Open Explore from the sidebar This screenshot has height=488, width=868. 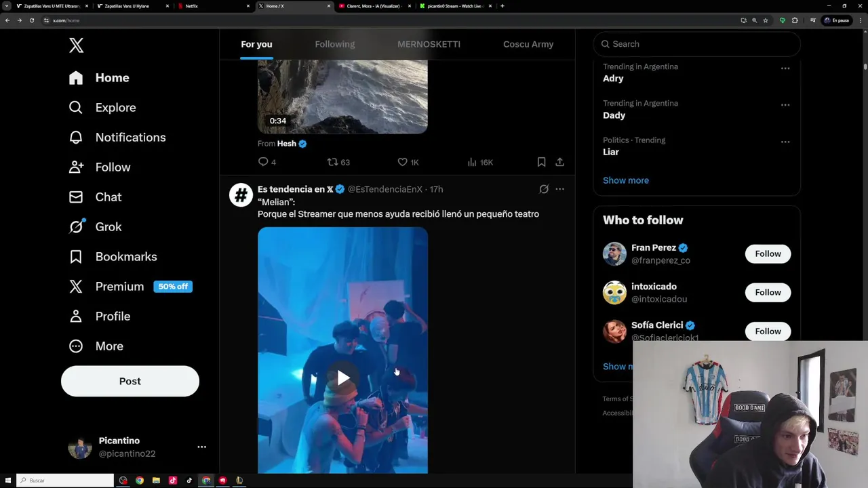click(102, 108)
